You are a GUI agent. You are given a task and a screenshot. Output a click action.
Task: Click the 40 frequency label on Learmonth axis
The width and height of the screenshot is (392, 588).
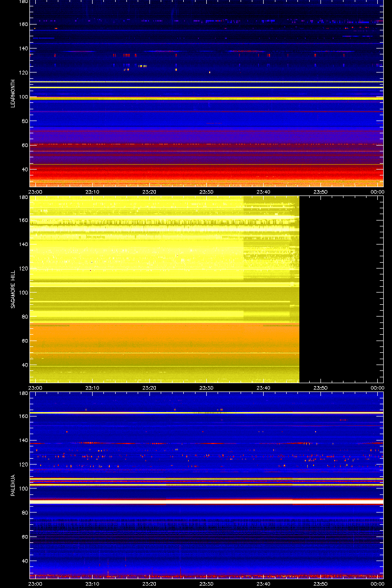[x=24, y=170]
